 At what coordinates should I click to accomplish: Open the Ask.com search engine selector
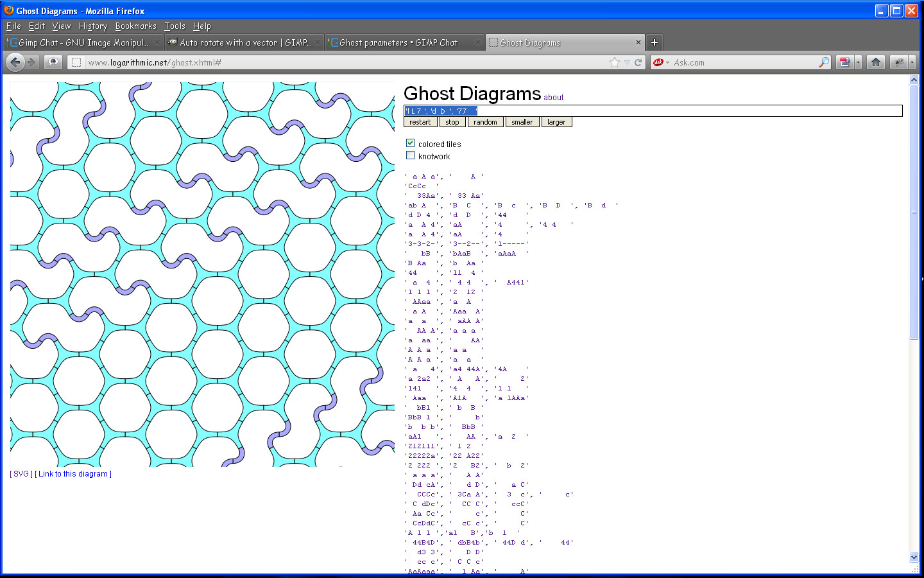(661, 62)
